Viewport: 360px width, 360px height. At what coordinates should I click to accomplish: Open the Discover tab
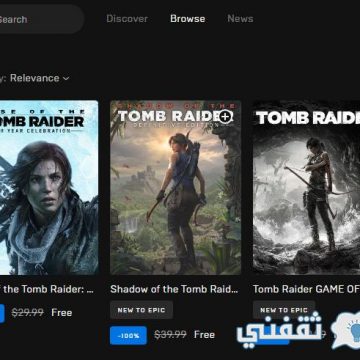127,19
